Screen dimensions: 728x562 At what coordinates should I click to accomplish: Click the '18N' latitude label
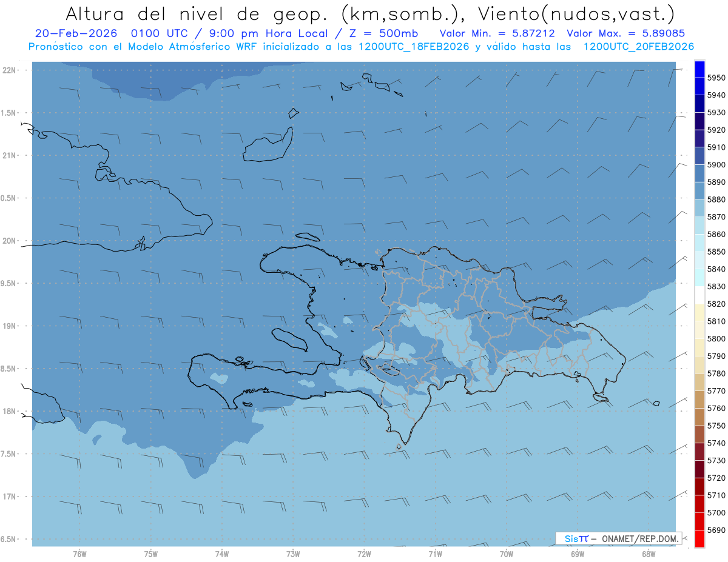pos(9,412)
